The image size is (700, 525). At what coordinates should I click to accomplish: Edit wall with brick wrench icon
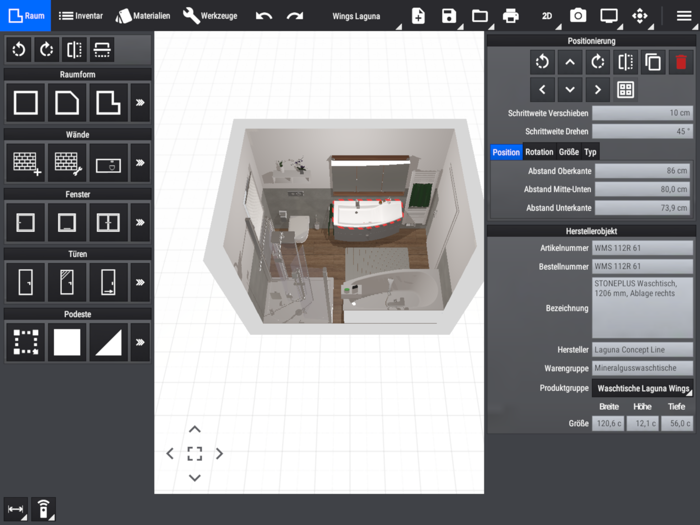point(67,163)
